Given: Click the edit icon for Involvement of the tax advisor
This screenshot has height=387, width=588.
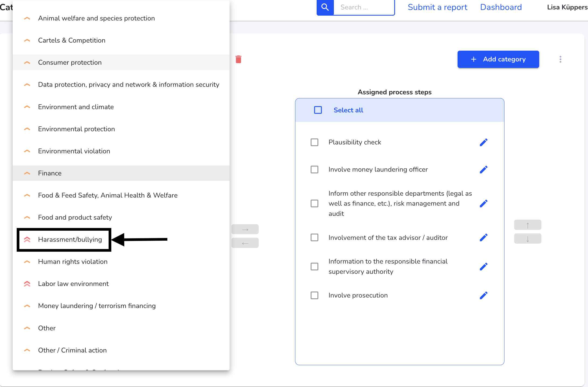Looking at the screenshot, I should pyautogui.click(x=484, y=237).
